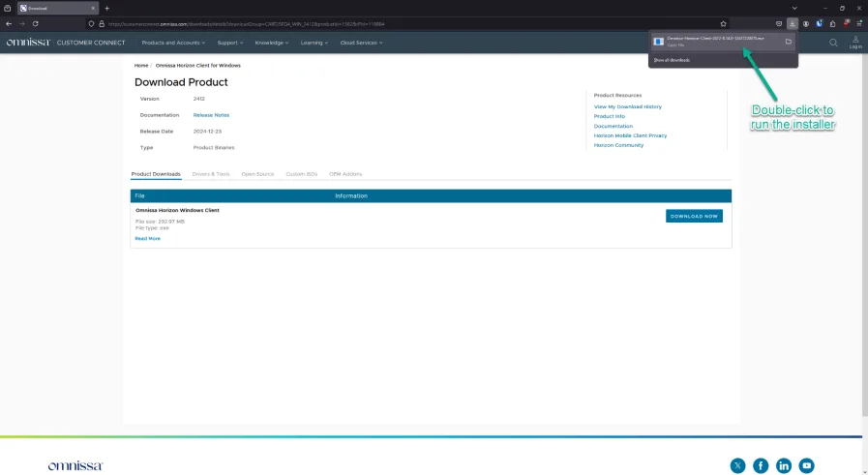This screenshot has height=475, width=868.
Task: Expand the Support menu
Action: (229, 43)
